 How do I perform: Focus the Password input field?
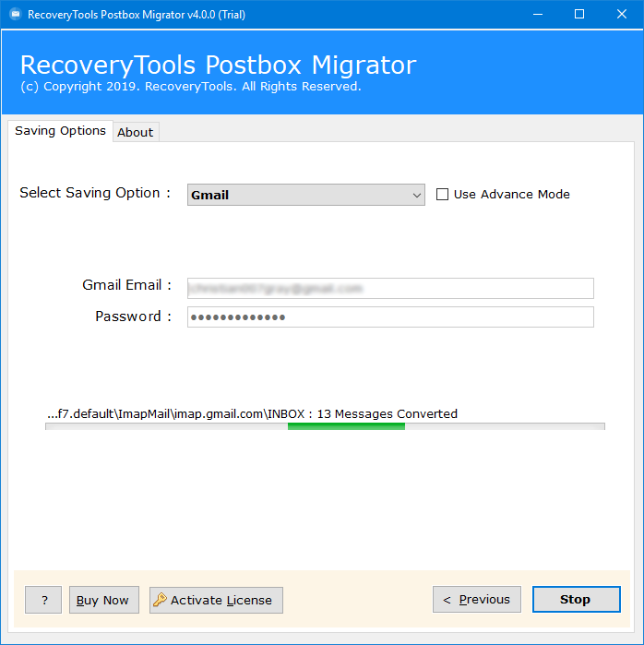coord(390,317)
